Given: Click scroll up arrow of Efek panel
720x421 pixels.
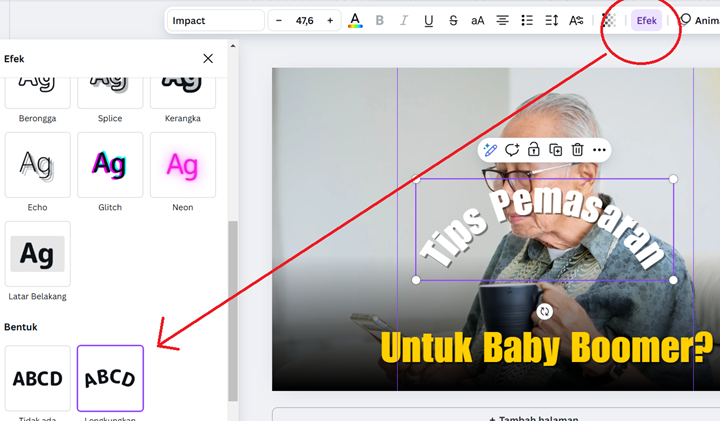Looking at the screenshot, I should (x=233, y=46).
